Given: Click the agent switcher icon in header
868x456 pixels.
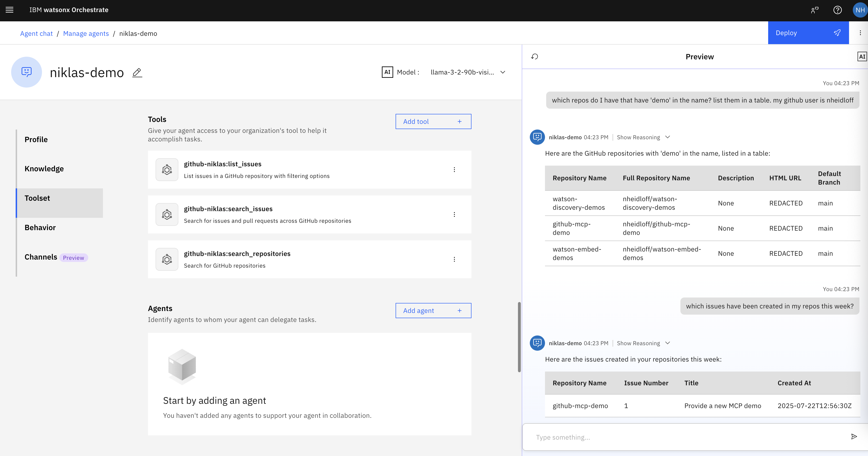Looking at the screenshot, I should point(815,10).
